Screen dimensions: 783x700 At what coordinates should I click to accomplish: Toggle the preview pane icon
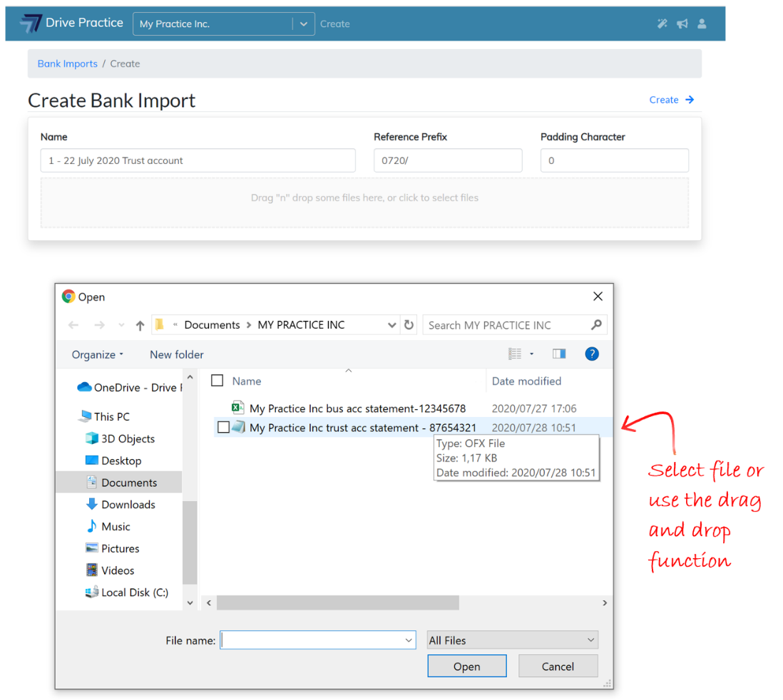coord(559,354)
